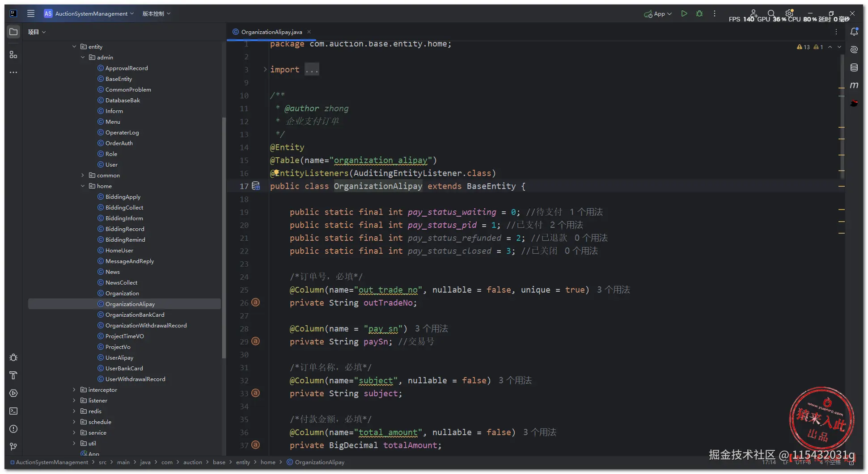Select the auction breadcrumb
Viewport: 868px width, 474px height.
(193, 462)
